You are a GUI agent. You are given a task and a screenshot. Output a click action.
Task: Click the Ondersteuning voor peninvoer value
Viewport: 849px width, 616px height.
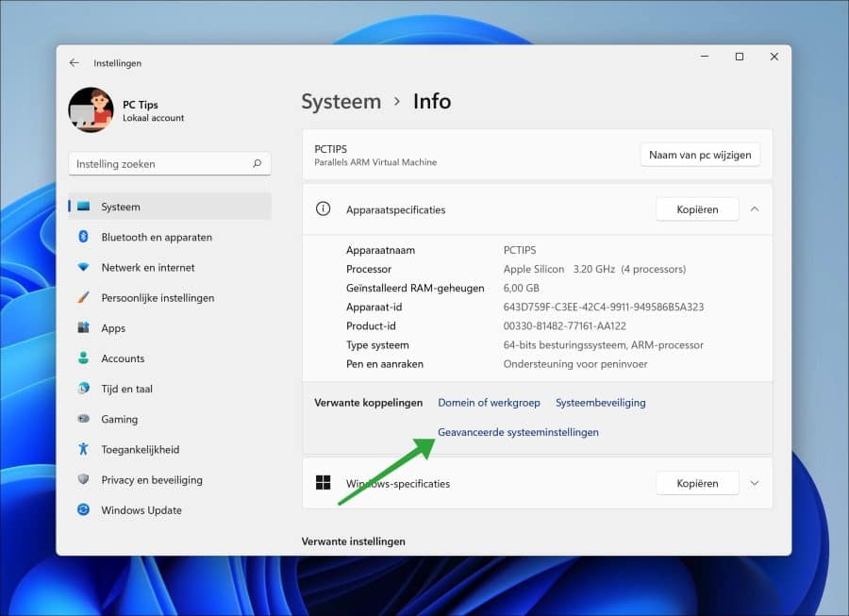[575, 364]
